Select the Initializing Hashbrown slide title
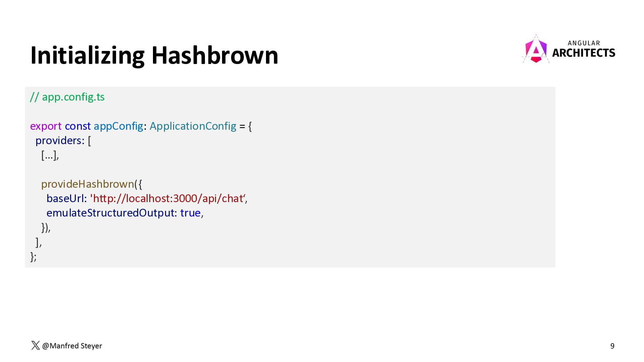The image size is (644, 362). 154,55
